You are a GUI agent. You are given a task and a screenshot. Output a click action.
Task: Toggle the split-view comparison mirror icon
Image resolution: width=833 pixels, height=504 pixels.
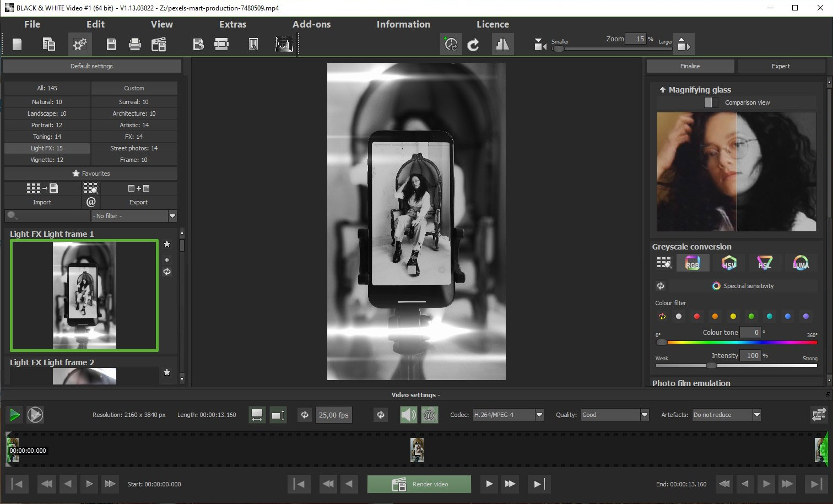click(x=502, y=45)
